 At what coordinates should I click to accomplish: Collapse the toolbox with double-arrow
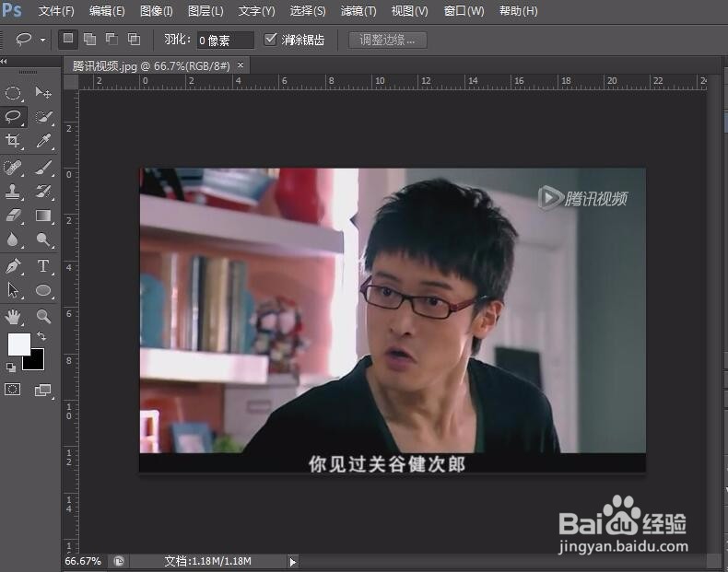coord(4,61)
